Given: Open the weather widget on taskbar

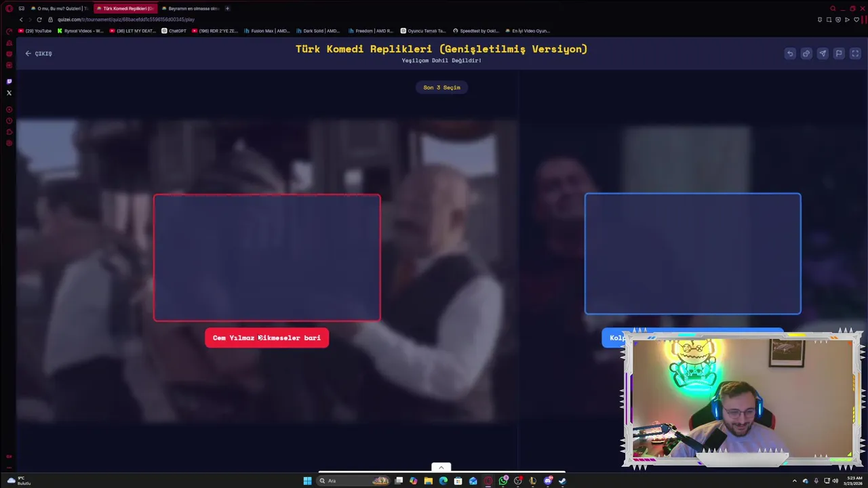Looking at the screenshot, I should pos(19,481).
